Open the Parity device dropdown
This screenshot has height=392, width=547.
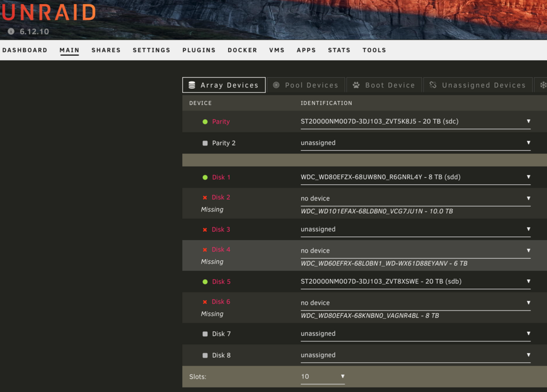point(416,121)
